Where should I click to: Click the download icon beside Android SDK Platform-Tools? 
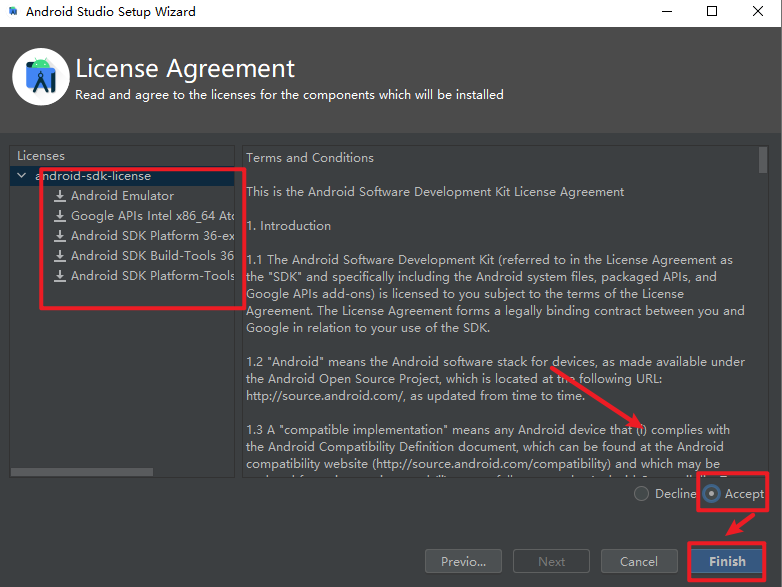click(x=60, y=275)
